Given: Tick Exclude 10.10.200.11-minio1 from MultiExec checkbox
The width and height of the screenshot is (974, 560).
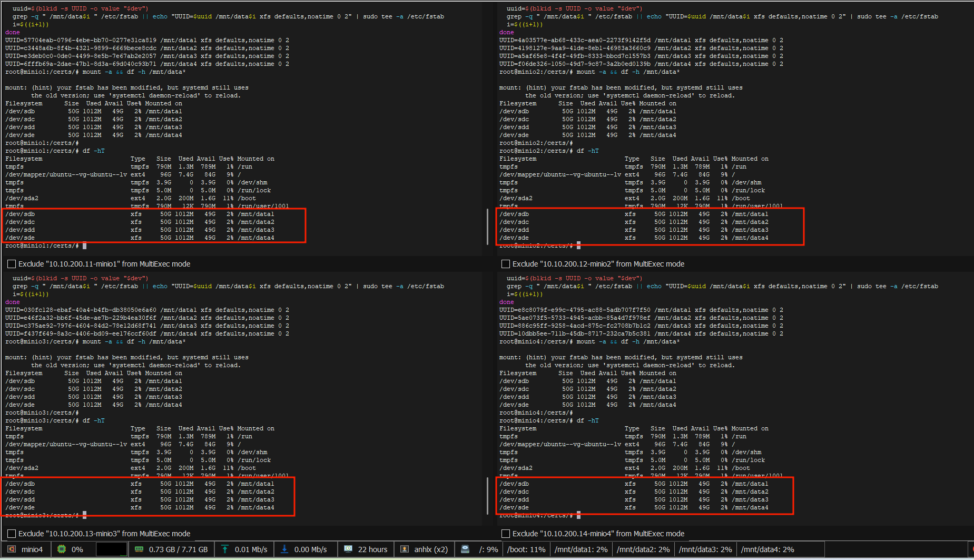Looking at the screenshot, I should pos(12,264).
